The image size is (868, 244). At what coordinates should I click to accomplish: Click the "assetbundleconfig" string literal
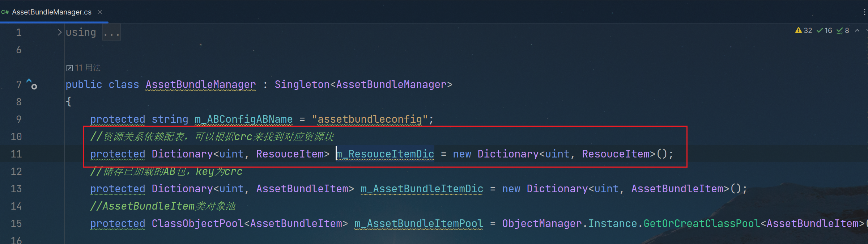370,119
